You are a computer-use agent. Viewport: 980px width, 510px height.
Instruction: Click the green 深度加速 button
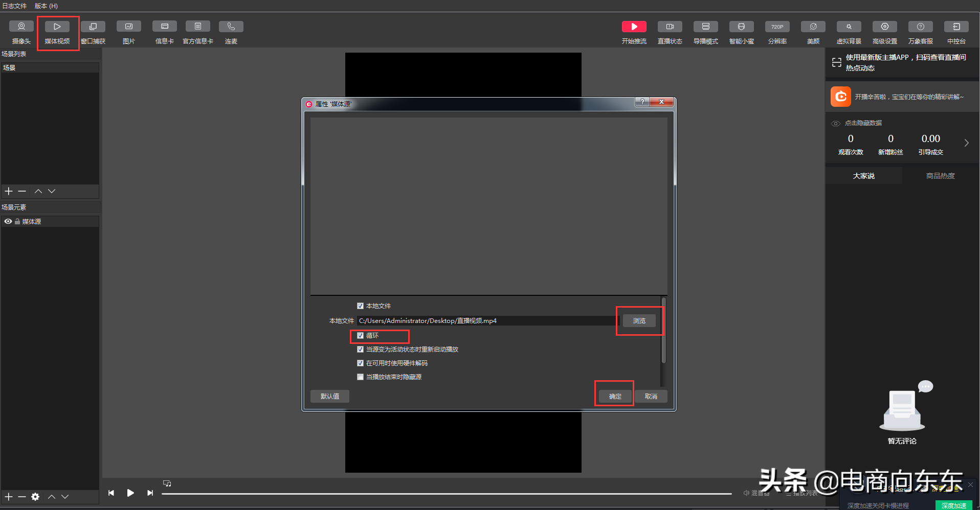coord(954,505)
